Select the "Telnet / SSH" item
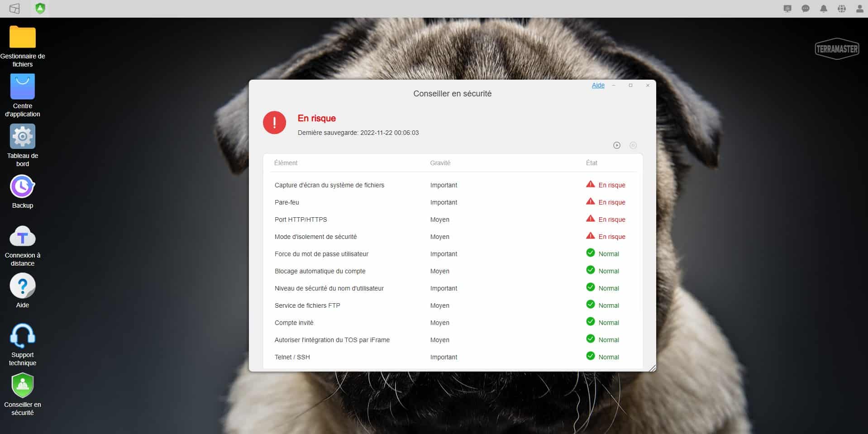The width and height of the screenshot is (868, 434). [292, 357]
